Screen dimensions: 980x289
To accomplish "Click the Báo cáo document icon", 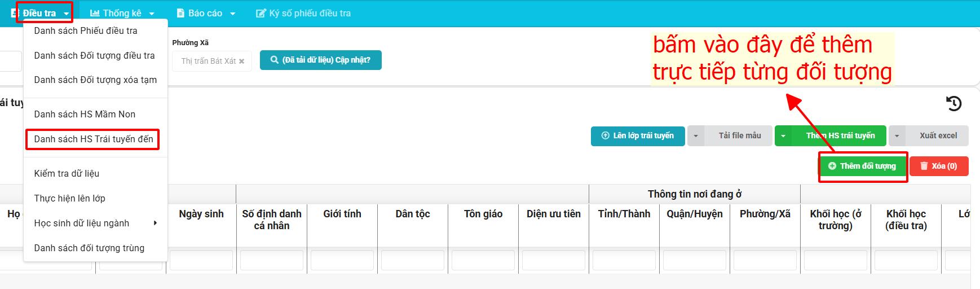I will click(x=180, y=13).
